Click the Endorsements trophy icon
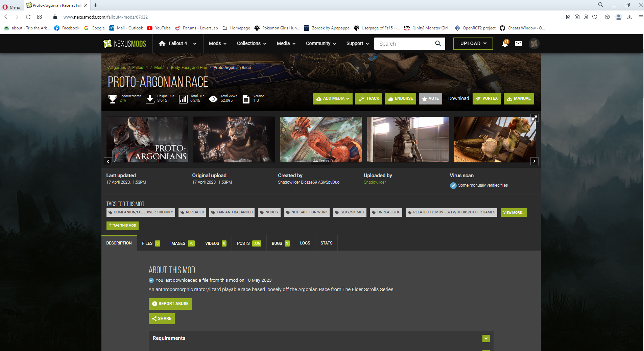Screen dimensions: 644x351 click(x=113, y=99)
